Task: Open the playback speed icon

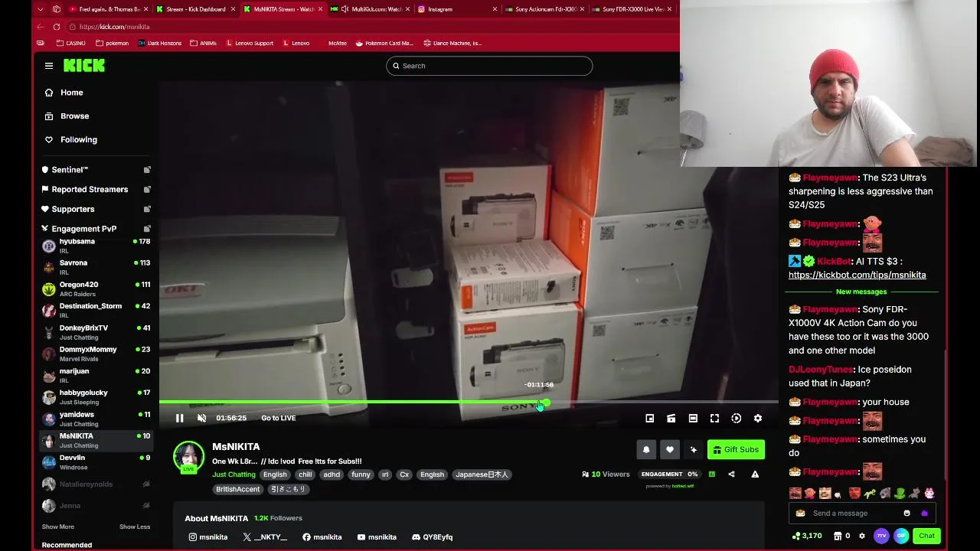Action: (x=736, y=419)
